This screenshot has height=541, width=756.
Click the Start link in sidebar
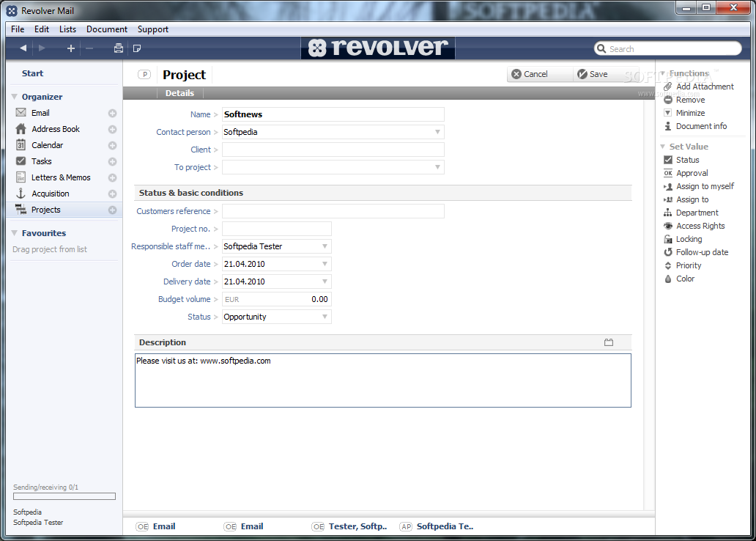[32, 73]
